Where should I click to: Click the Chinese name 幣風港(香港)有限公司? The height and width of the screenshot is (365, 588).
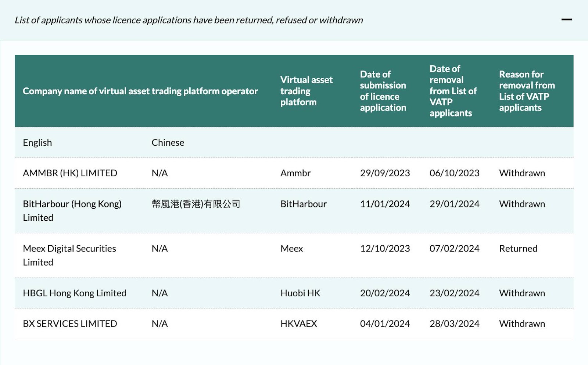click(x=196, y=204)
